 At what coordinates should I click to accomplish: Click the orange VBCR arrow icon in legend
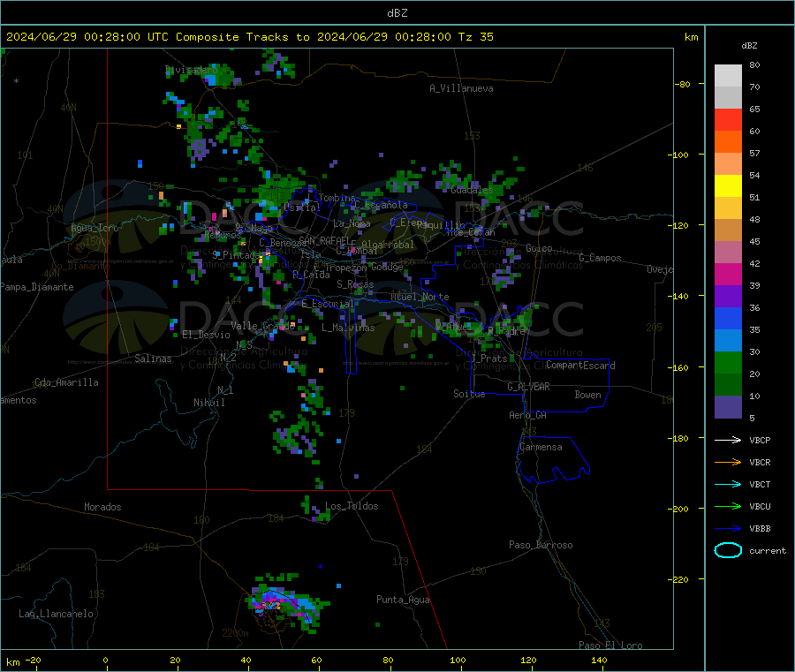pos(728,462)
